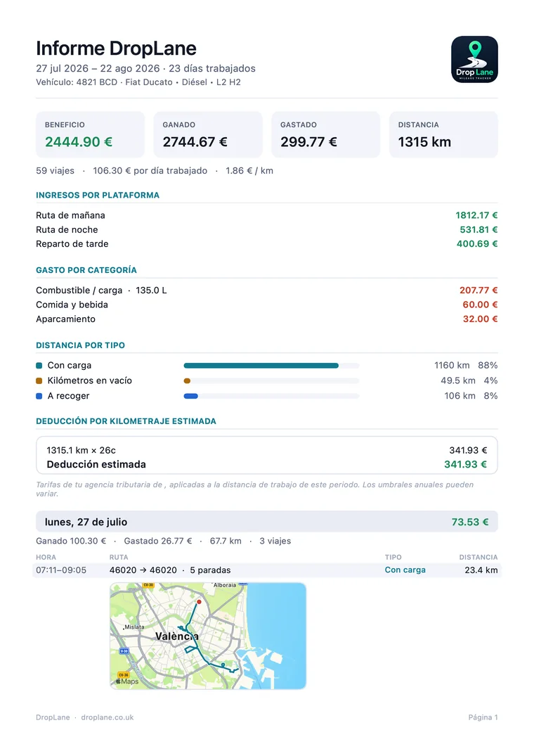Click the Kilómetros en vacío progress bar
Image resolution: width=534 pixels, height=756 pixels.
point(272,381)
